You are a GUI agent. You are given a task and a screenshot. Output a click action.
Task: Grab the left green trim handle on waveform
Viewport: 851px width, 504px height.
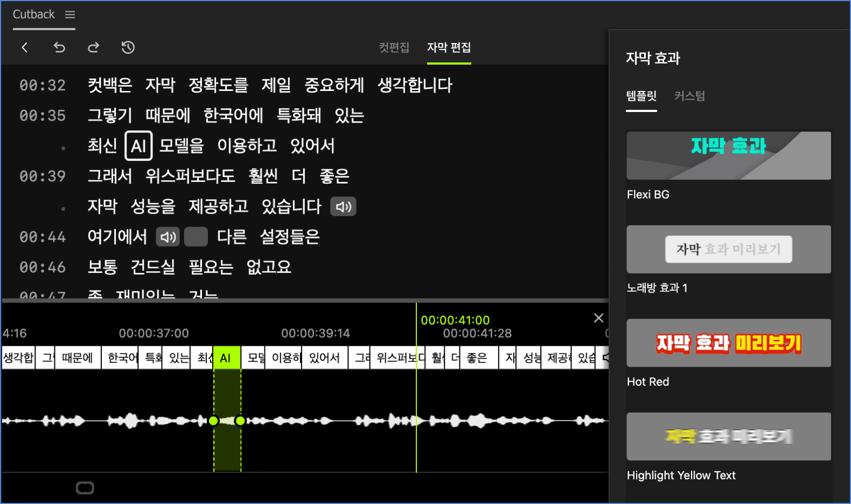tap(213, 421)
